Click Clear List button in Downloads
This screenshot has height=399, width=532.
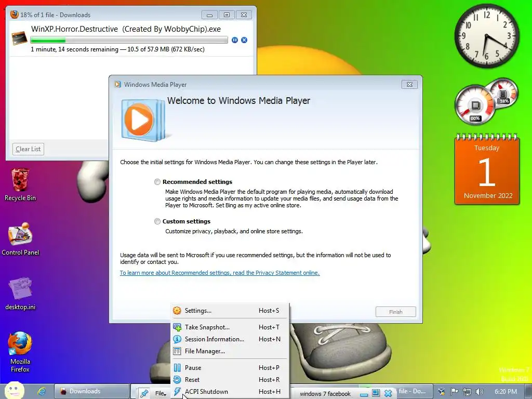28,149
